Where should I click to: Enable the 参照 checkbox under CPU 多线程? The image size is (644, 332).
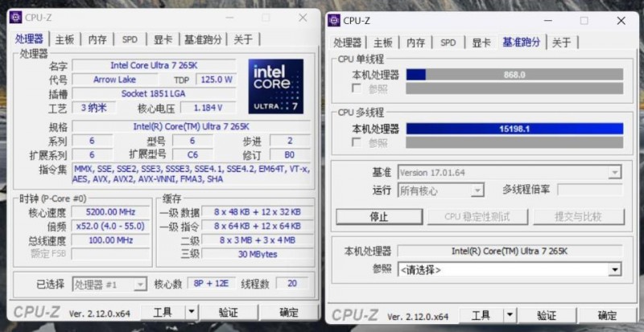(357, 143)
